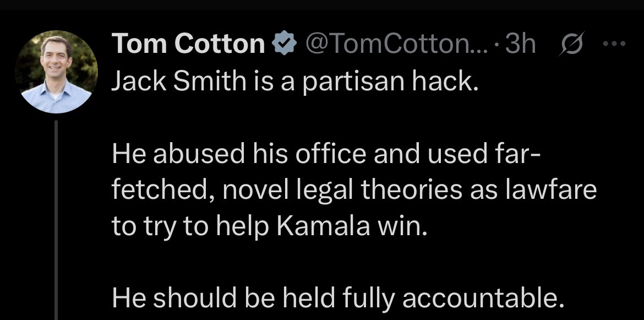Click the 3h post timestamp
The image size is (644, 320).
click(521, 44)
